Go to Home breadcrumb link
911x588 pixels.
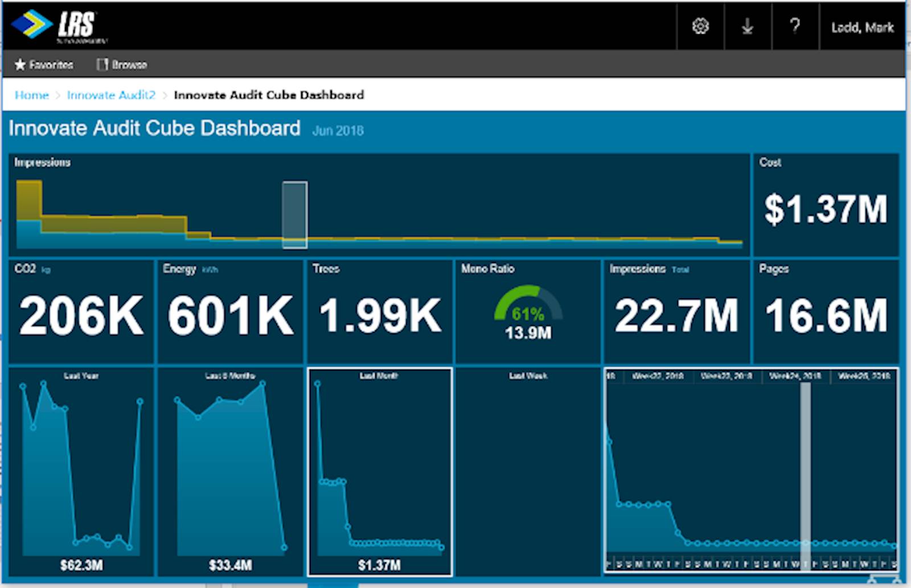click(x=31, y=95)
